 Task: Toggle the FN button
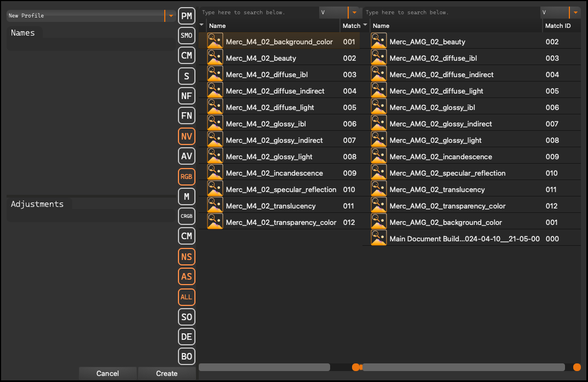pos(186,115)
